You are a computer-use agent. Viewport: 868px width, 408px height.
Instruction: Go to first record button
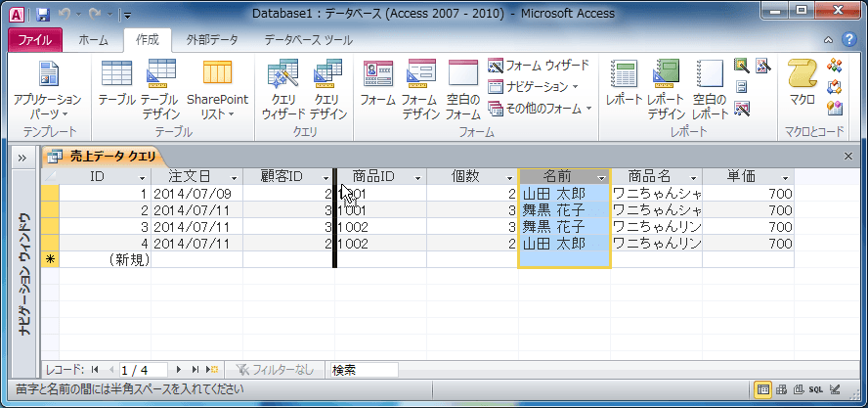(95, 370)
